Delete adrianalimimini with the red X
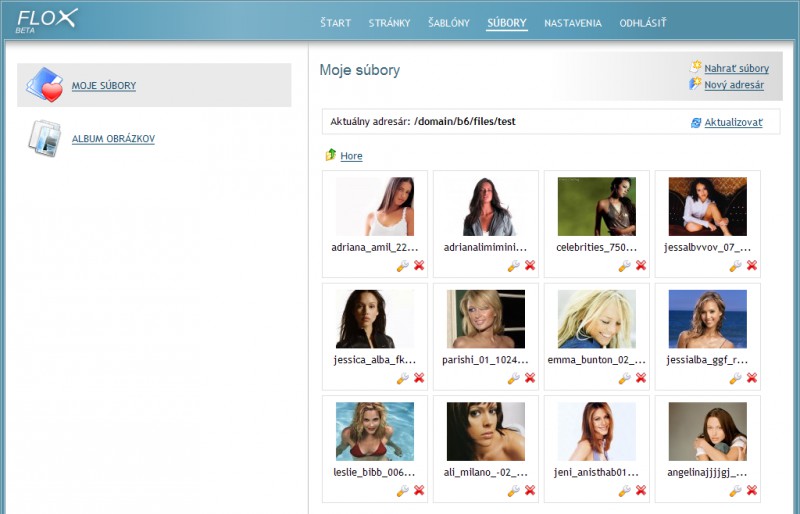The height and width of the screenshot is (514, 800). (530, 265)
